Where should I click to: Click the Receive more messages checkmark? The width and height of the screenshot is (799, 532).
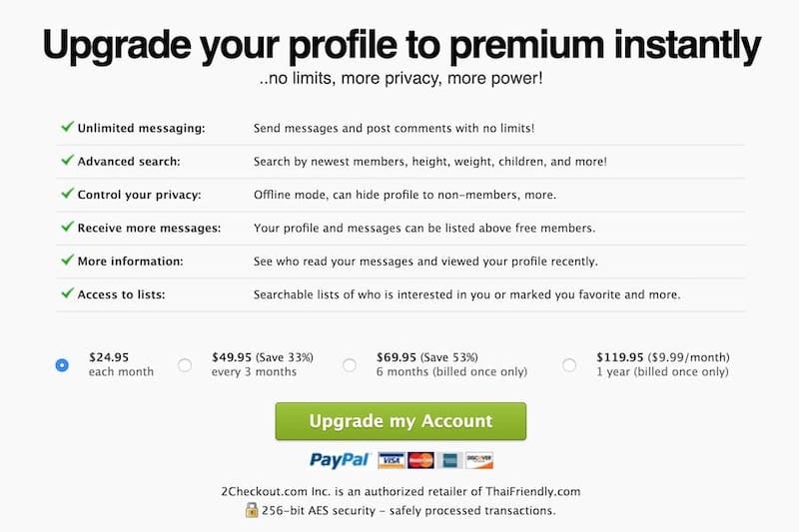[67, 228]
